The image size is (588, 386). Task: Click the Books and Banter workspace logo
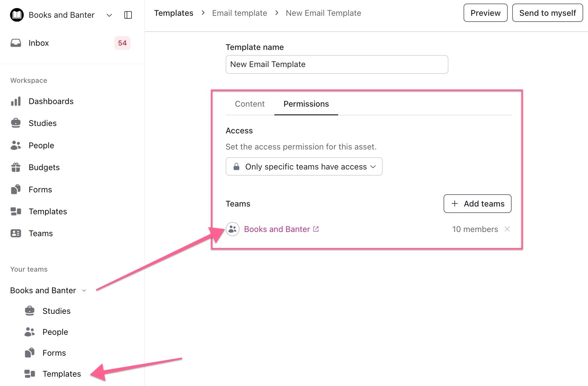point(17,15)
